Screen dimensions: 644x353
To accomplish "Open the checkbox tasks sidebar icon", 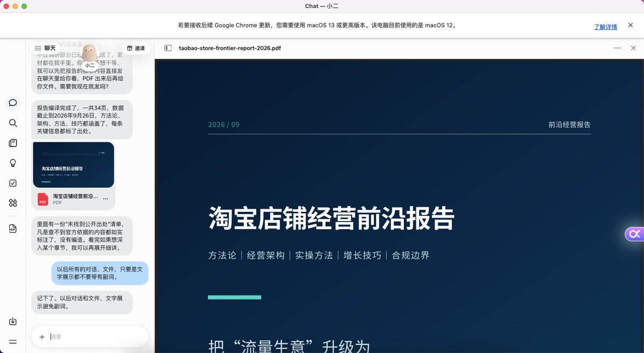I will 13,183.
